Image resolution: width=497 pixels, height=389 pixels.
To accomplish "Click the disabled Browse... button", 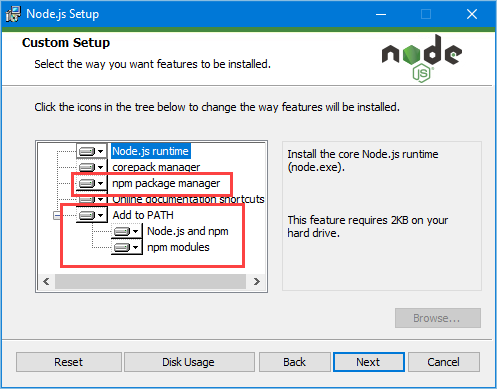I will [438, 318].
